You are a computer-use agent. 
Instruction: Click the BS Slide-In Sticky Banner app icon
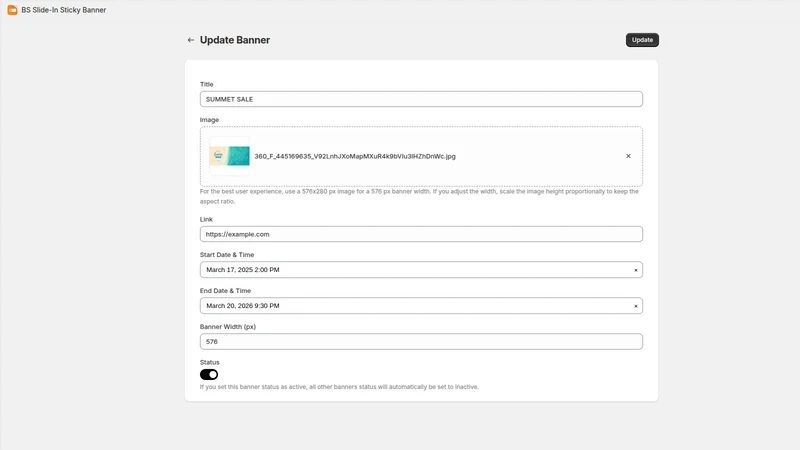pyautogui.click(x=12, y=10)
